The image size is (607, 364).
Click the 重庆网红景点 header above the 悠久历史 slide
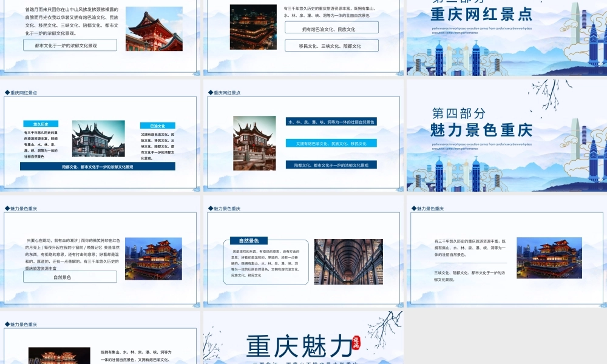(x=23, y=92)
